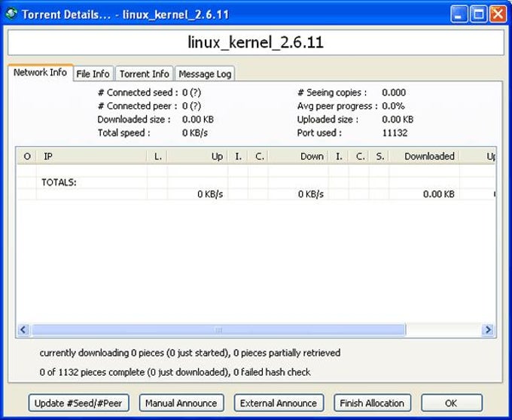512x420 pixels.
Task: Click the seeing copies value 0.000
Action: (394, 93)
